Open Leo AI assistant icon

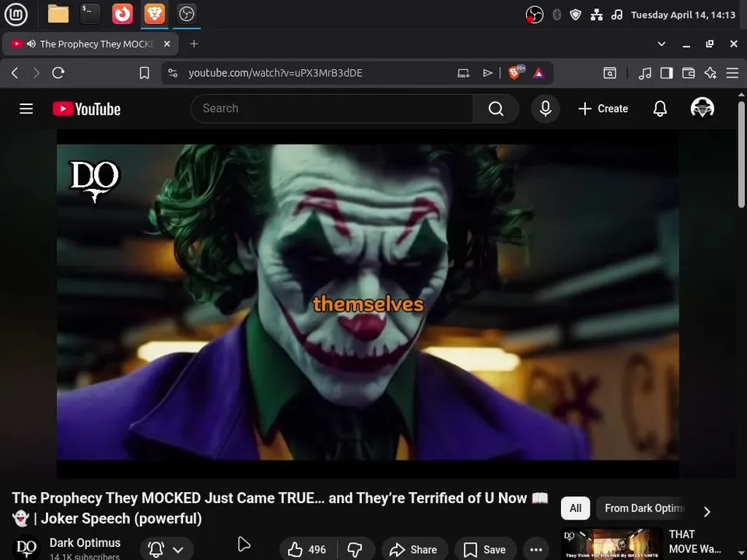[x=710, y=73]
